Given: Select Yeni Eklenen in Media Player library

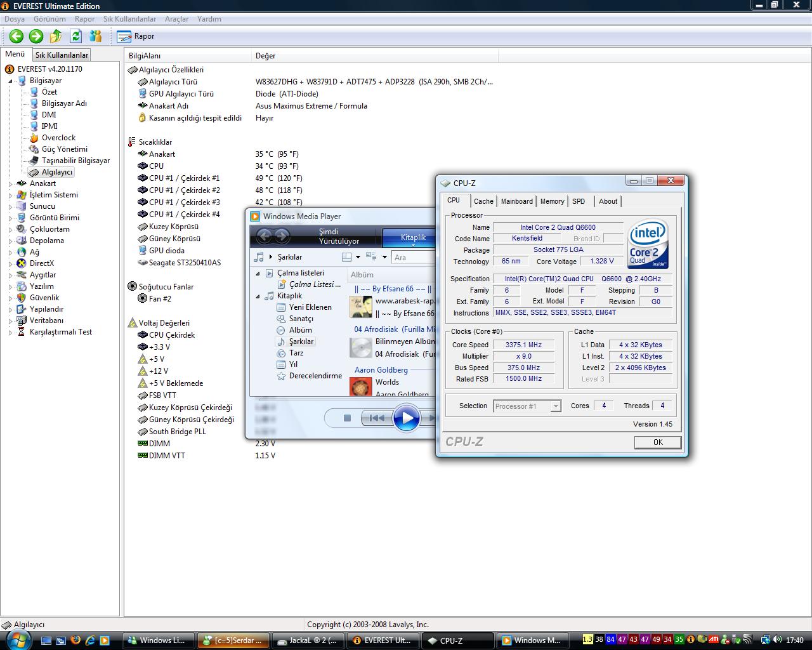Looking at the screenshot, I should pyautogui.click(x=304, y=307).
